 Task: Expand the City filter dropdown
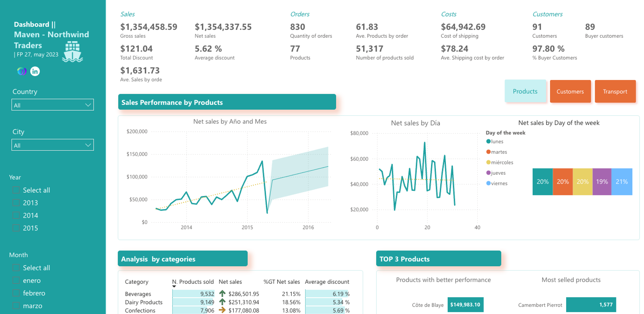(x=87, y=144)
